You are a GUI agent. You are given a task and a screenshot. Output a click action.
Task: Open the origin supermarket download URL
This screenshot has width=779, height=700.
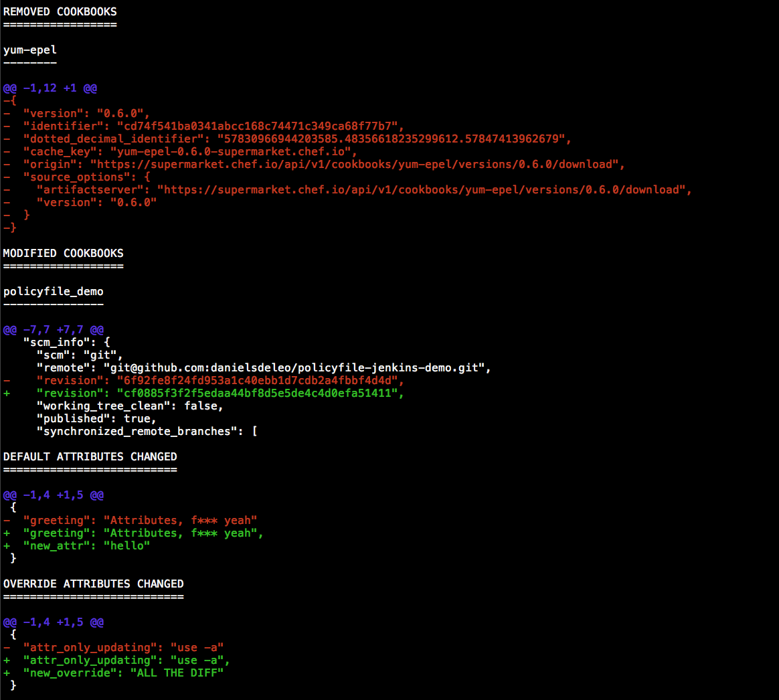pos(354,165)
